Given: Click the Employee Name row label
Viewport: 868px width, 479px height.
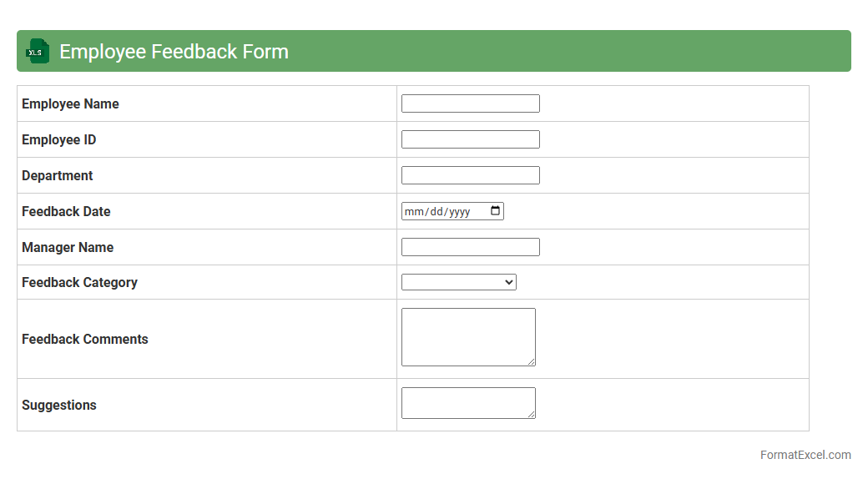Looking at the screenshot, I should (x=70, y=103).
